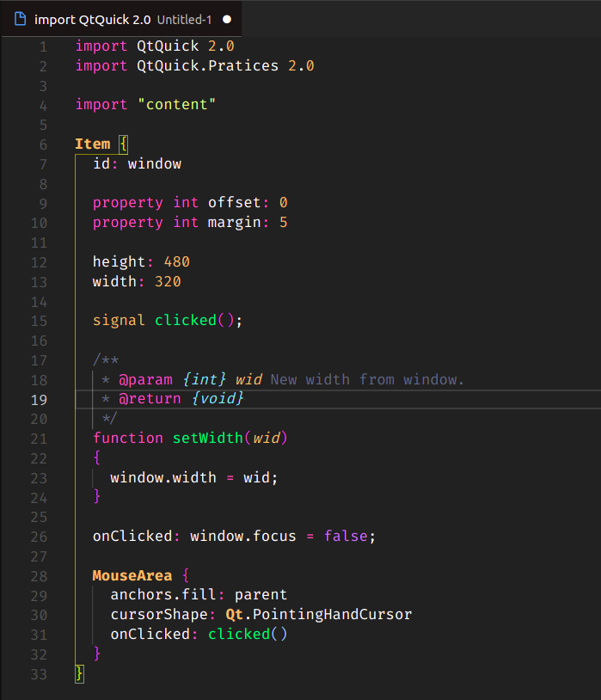Click 'cursorShape' property on line 30
This screenshot has height=700, width=601.
tap(159, 614)
